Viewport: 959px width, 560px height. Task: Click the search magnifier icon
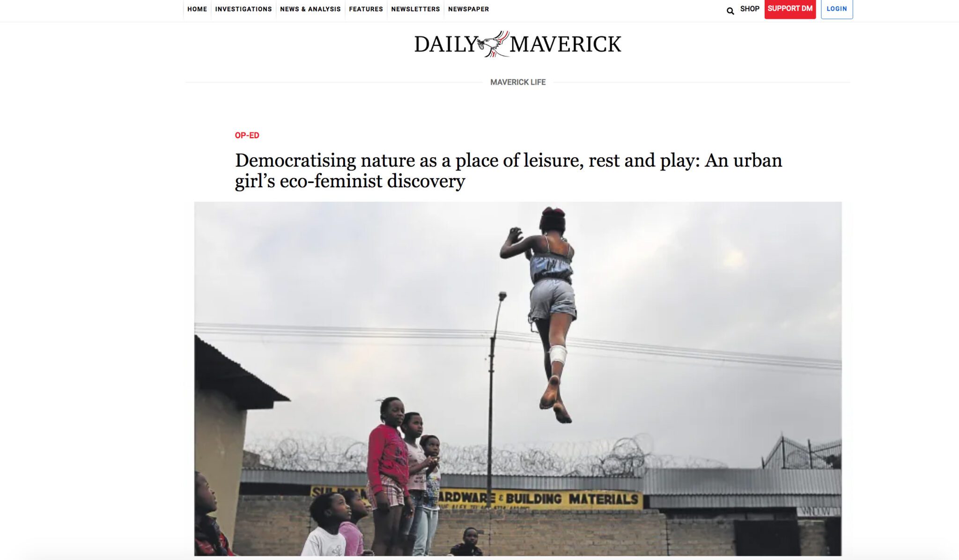coord(730,11)
